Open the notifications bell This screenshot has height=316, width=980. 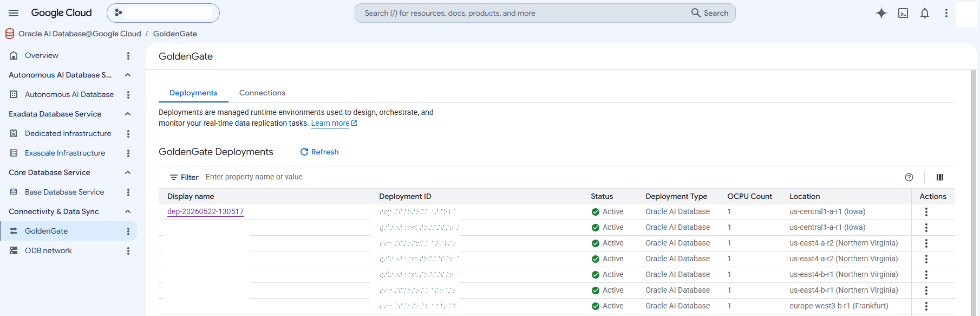[925, 13]
